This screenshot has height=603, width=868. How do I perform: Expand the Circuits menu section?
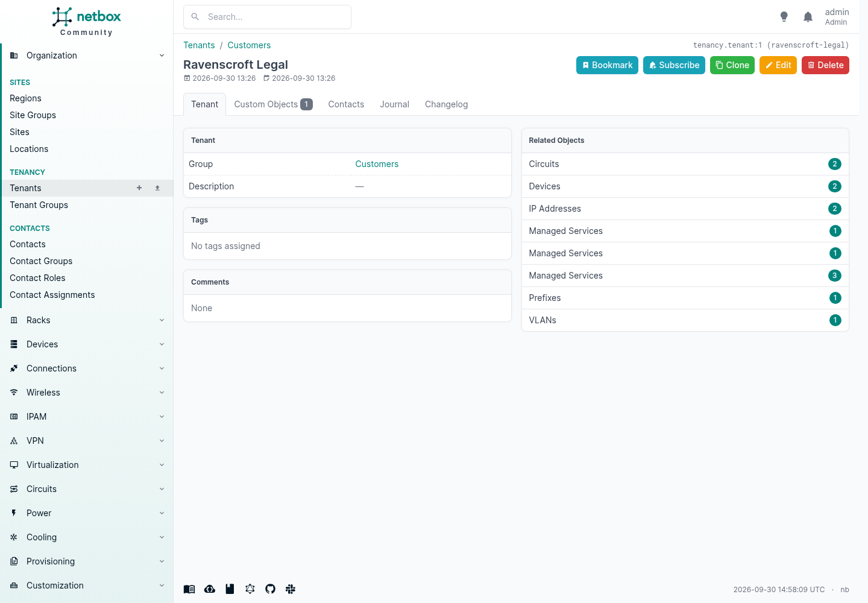click(x=86, y=489)
